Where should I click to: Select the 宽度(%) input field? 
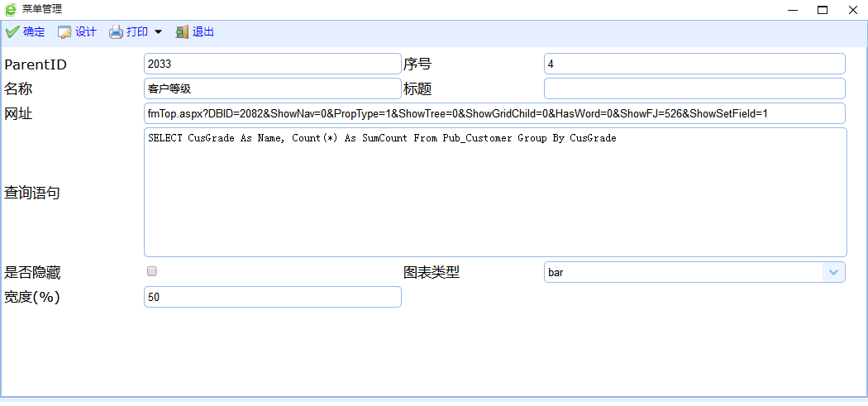click(272, 297)
